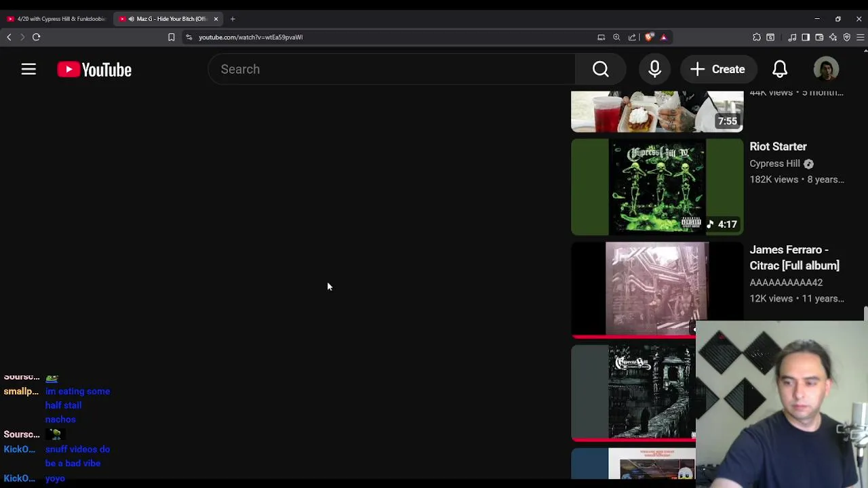Open the Riot Starter video thumbnail
Screen dimensions: 868x488
coord(657,187)
